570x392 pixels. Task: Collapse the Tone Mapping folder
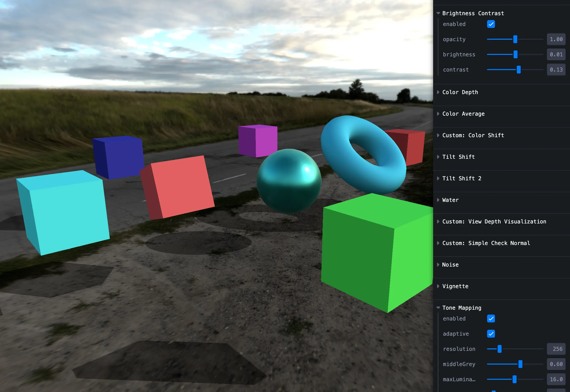click(461, 308)
